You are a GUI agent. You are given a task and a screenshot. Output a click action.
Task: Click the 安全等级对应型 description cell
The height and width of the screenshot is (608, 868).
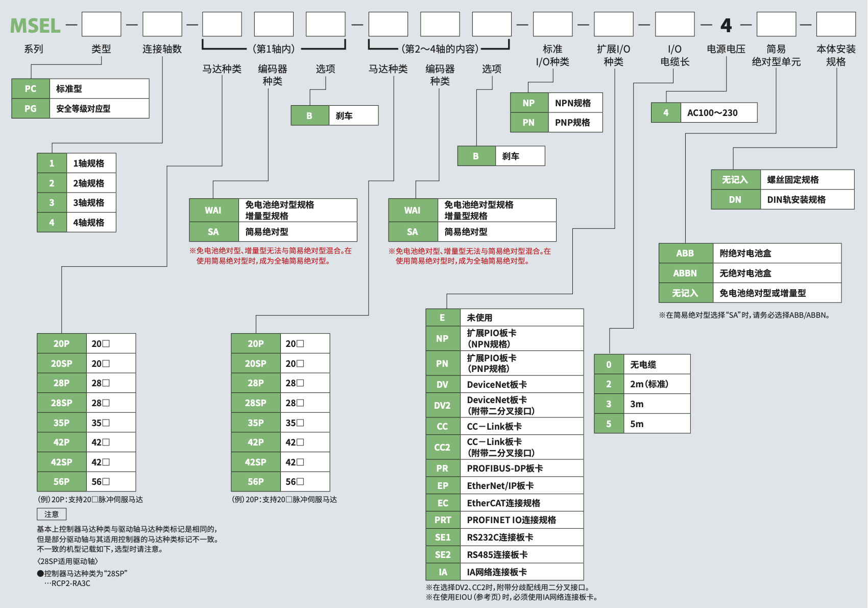tap(99, 108)
